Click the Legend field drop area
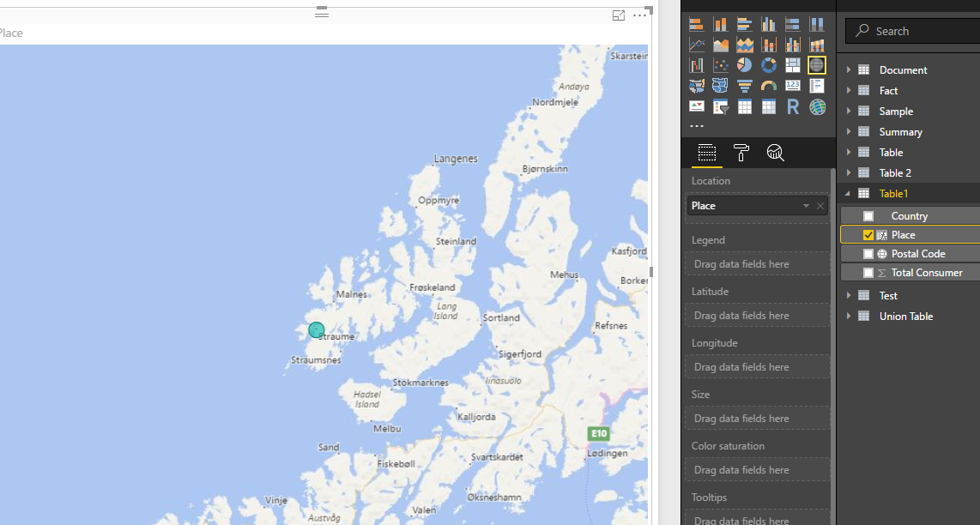This screenshot has width=980, height=525. point(758,263)
